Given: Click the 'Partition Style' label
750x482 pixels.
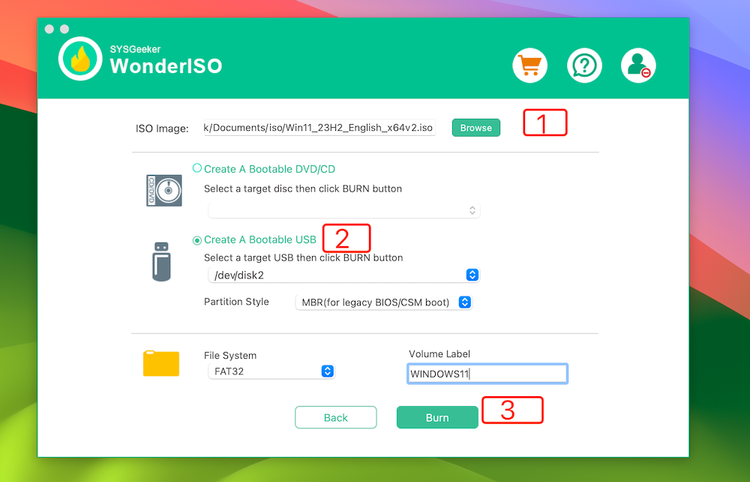Looking at the screenshot, I should (x=236, y=302).
